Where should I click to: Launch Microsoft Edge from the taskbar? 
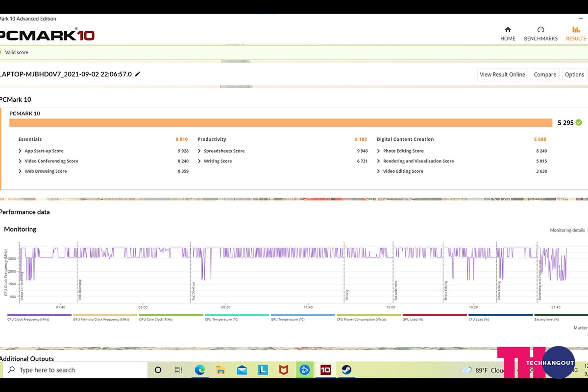tap(199, 370)
